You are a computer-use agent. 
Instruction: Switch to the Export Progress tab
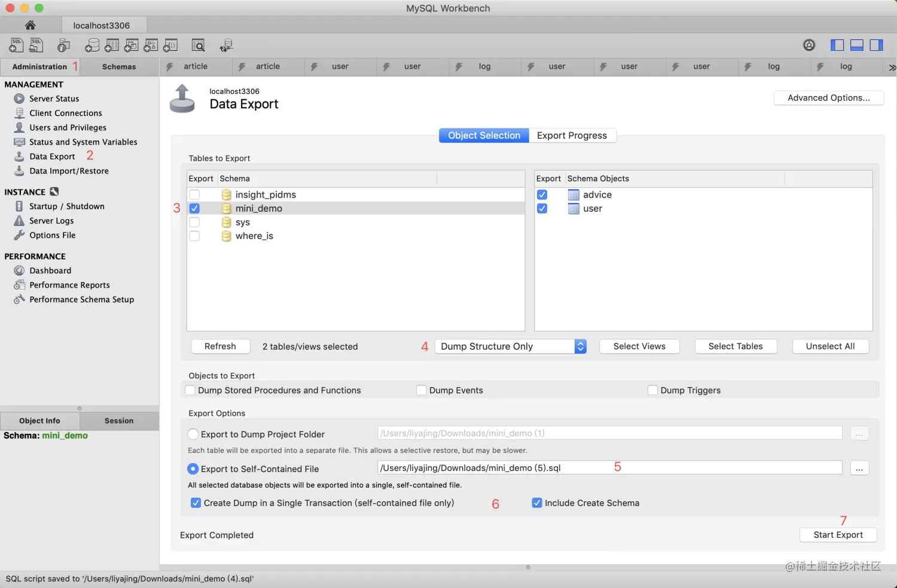[x=572, y=136]
